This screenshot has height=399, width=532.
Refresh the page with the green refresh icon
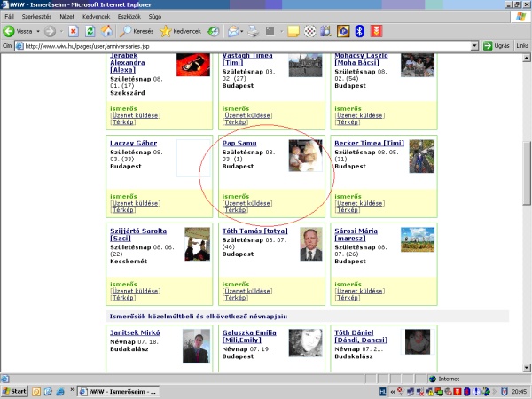[90, 31]
